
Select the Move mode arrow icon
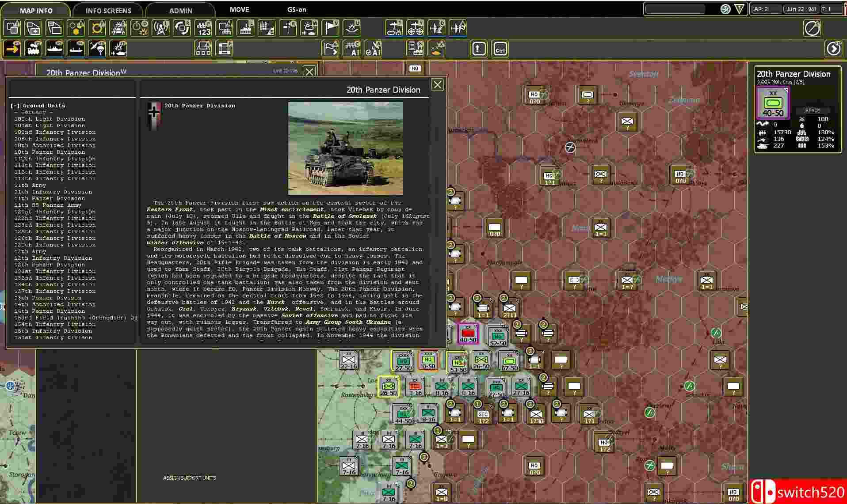pos(12,49)
